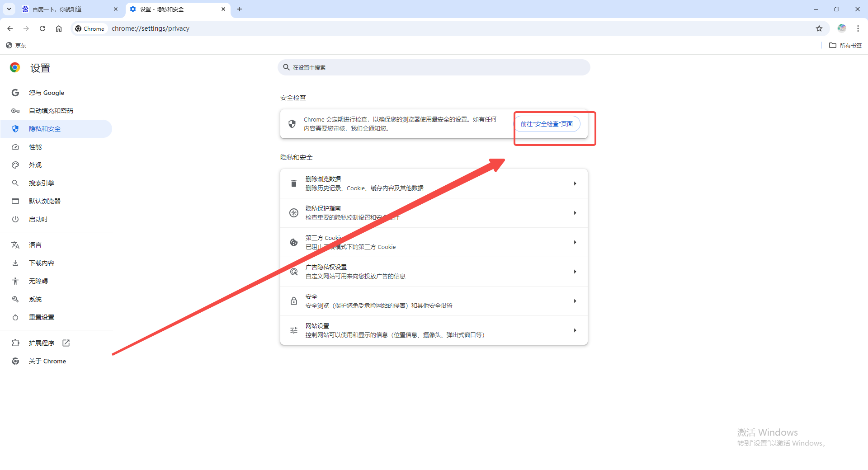Expand the 隐私保护指南 row arrow
The image size is (868, 470).
[575, 213]
